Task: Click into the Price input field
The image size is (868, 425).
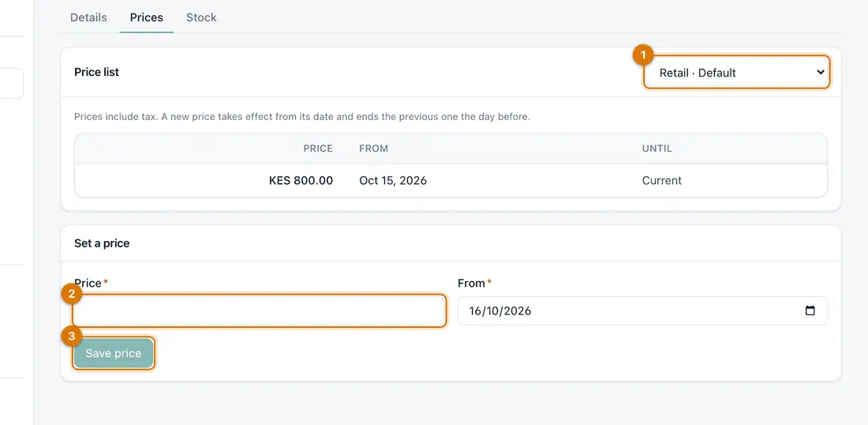Action: click(x=259, y=311)
